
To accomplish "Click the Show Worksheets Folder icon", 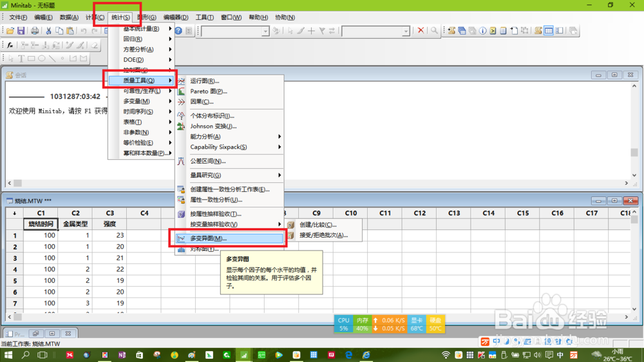I will pos(462,31).
